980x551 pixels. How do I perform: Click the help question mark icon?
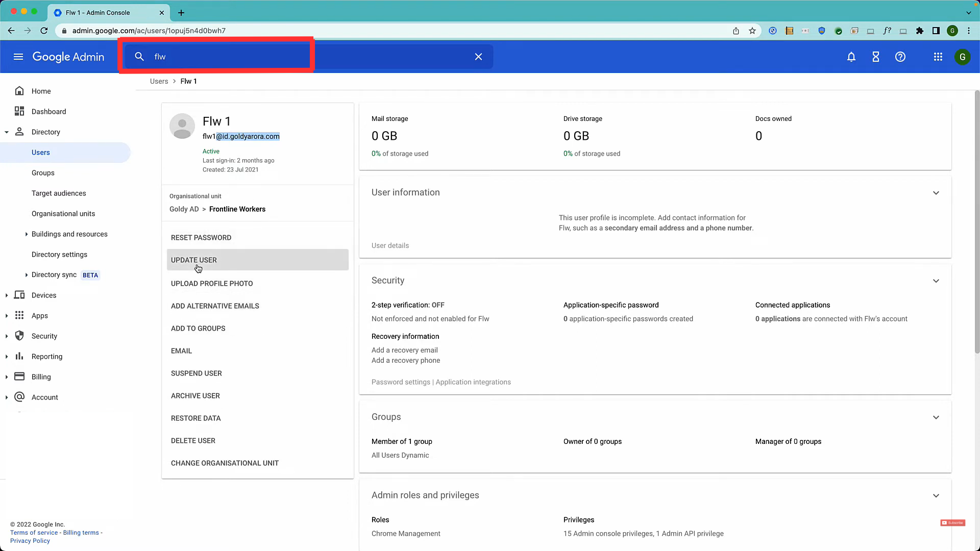pos(900,57)
